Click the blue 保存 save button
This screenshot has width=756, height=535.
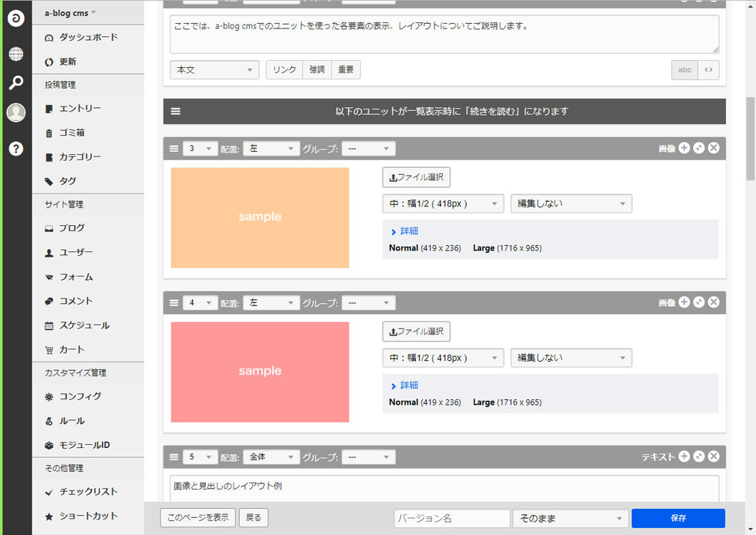point(678,518)
